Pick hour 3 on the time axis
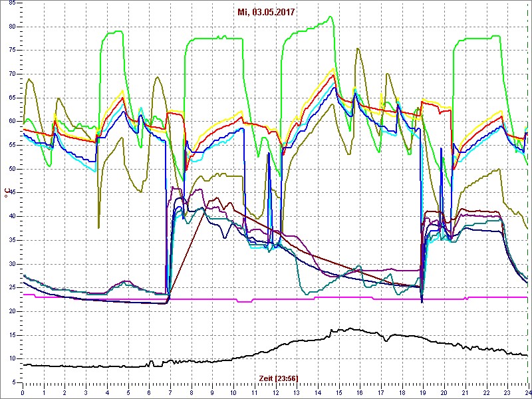The image size is (532, 399). 86,392
